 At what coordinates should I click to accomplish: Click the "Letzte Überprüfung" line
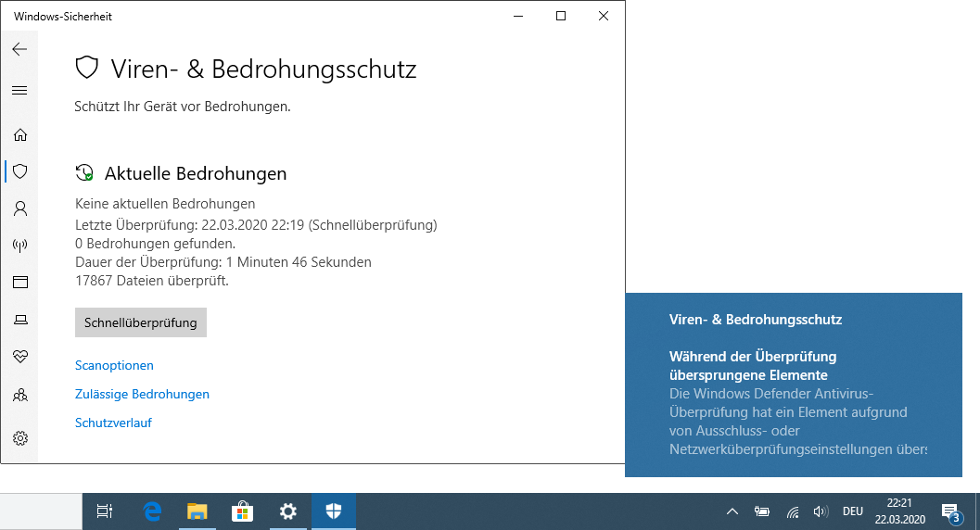256,225
